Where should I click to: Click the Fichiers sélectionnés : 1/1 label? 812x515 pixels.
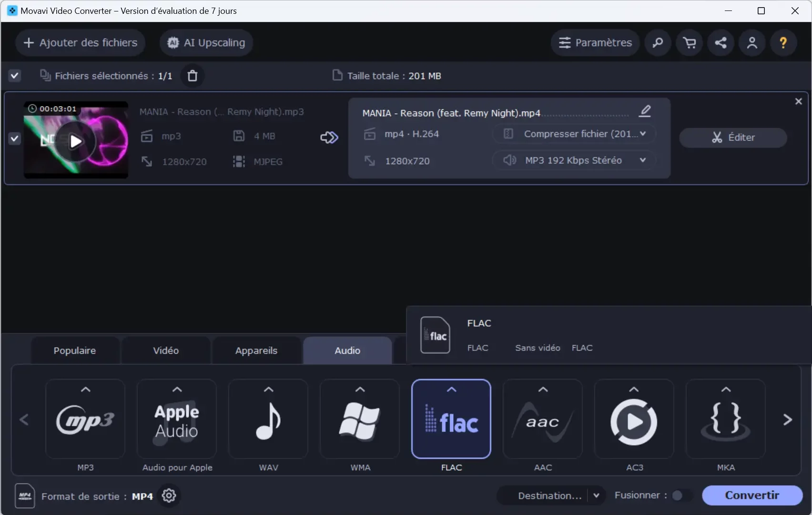[x=113, y=76]
